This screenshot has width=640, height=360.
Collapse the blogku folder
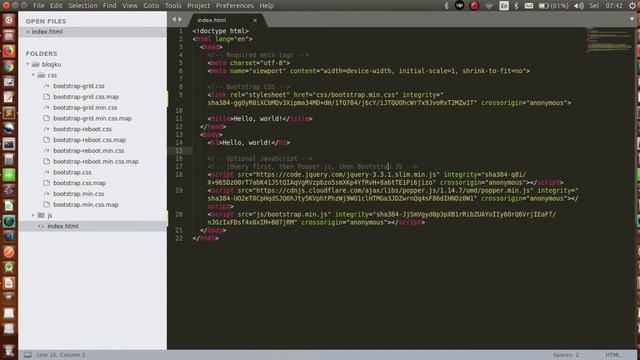[28, 64]
